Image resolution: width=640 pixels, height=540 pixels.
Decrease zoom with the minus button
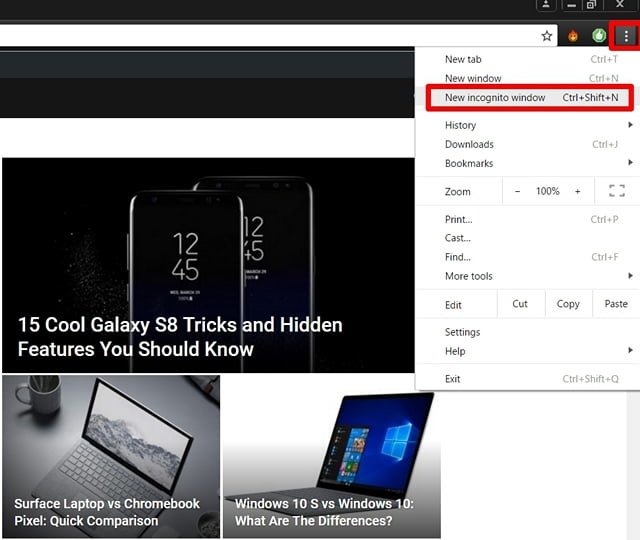(x=517, y=191)
